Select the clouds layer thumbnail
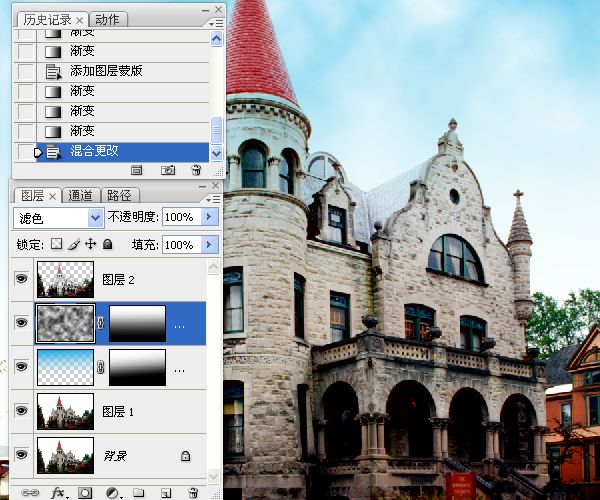The width and height of the screenshot is (600, 500). (x=65, y=323)
